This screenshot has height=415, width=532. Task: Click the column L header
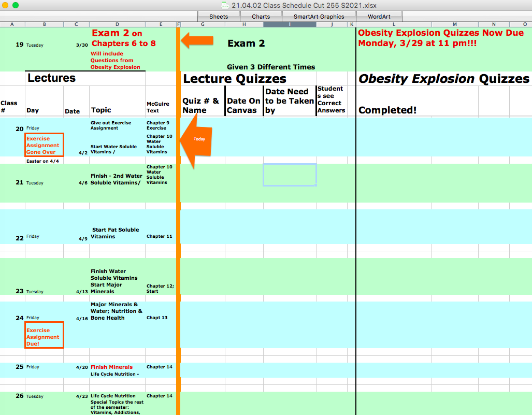point(394,24)
